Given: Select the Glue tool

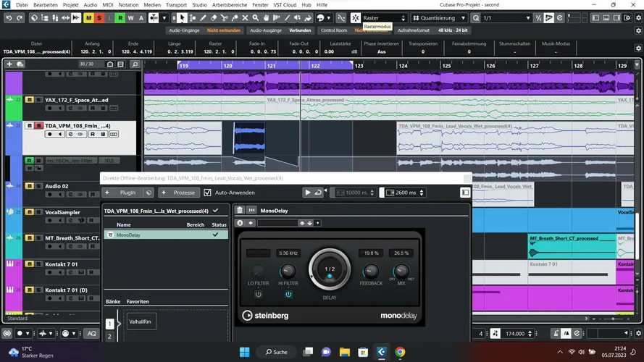Looking at the screenshot, I should [235, 18].
